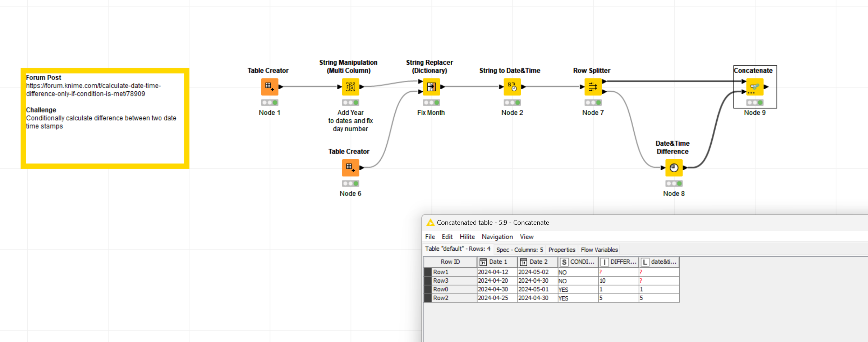The width and height of the screenshot is (868, 342).
Task: Open the Date&Time Difference node
Action: [674, 167]
